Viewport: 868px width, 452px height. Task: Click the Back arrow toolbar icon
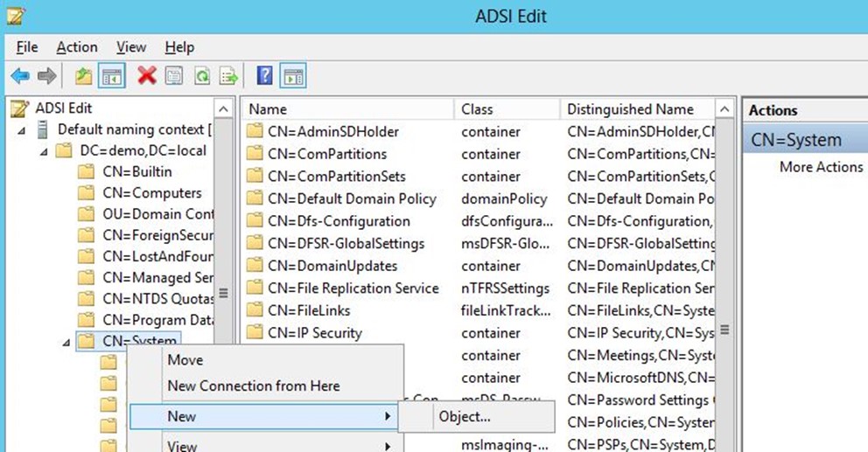click(x=20, y=76)
